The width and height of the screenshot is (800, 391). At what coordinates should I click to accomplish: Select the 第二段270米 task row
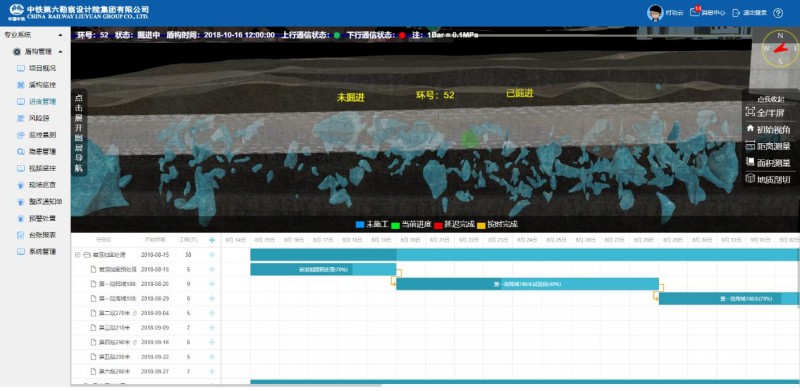pos(146,313)
